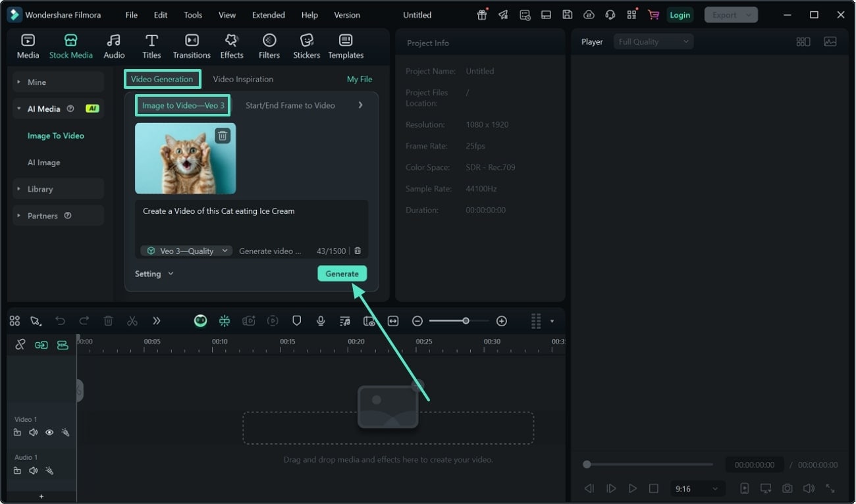Click the player grid layout icon

(x=803, y=41)
